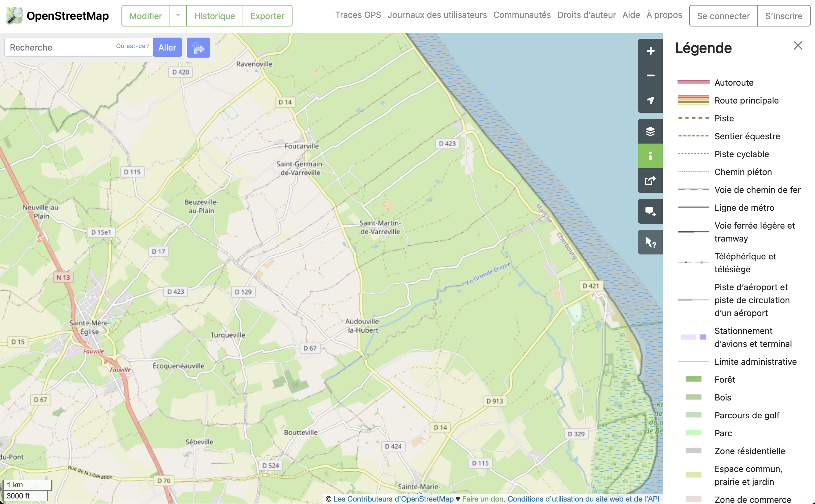Open the À propos page

(x=664, y=15)
